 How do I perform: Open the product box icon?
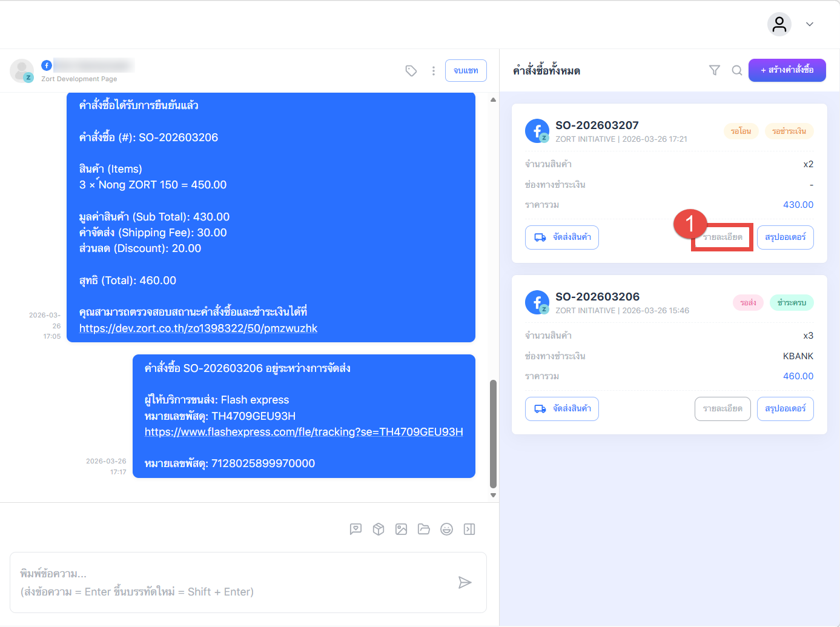coord(379,529)
